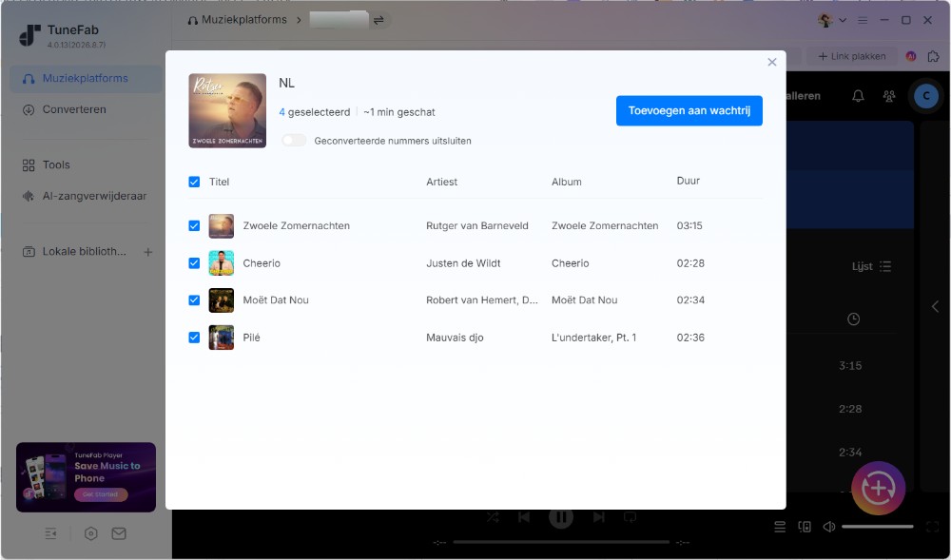The image size is (951, 560).
Task: Click the floating add-to-convert circle button
Action: [x=878, y=489]
